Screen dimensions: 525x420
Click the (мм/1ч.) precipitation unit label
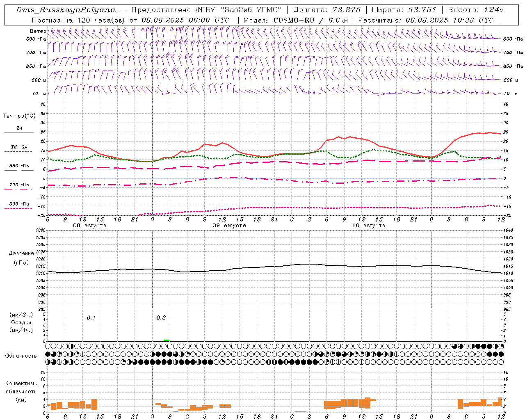point(21,330)
